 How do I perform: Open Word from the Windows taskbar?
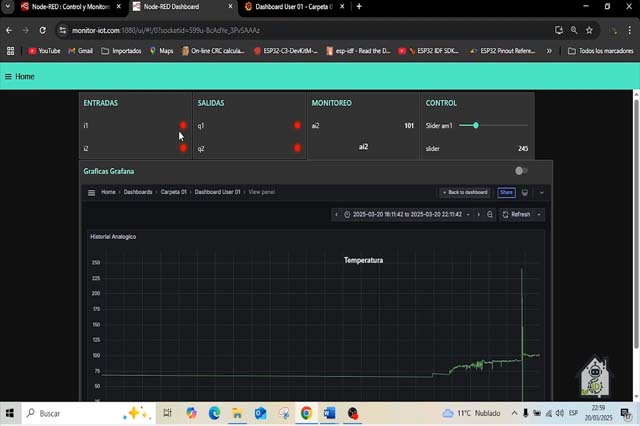click(x=329, y=413)
